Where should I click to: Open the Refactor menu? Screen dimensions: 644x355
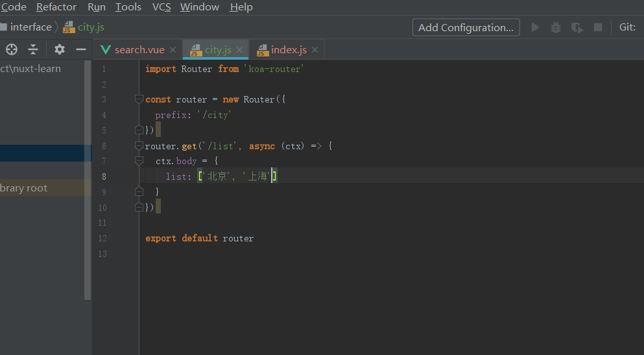coord(56,7)
